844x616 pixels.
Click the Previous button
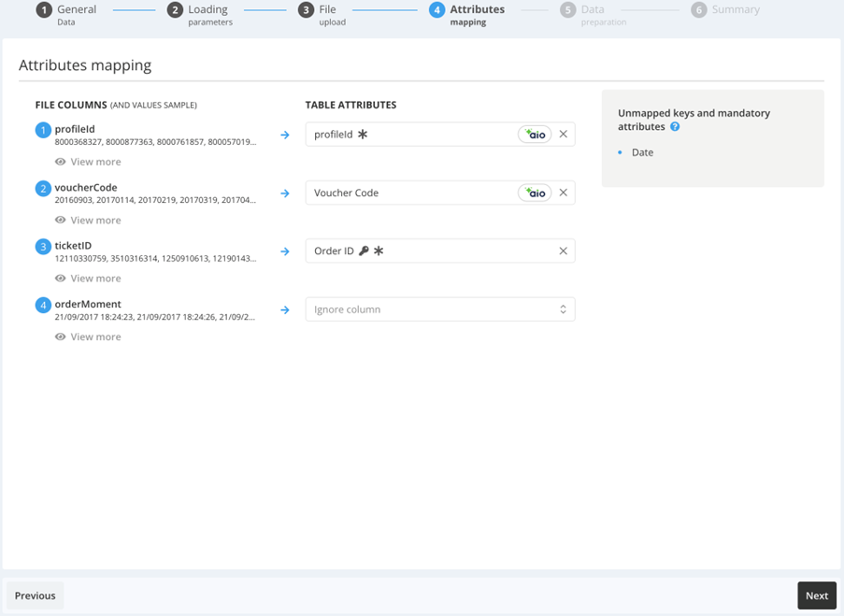(35, 595)
